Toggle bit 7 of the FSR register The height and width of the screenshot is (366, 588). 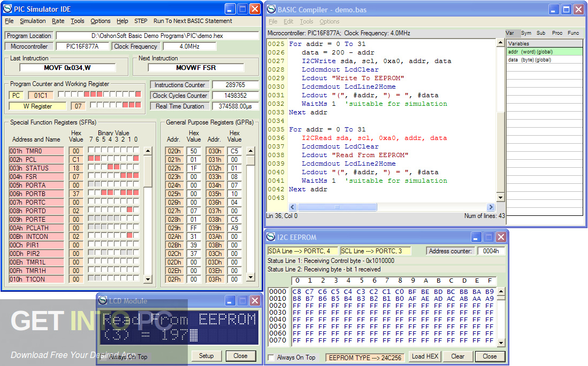click(x=91, y=175)
